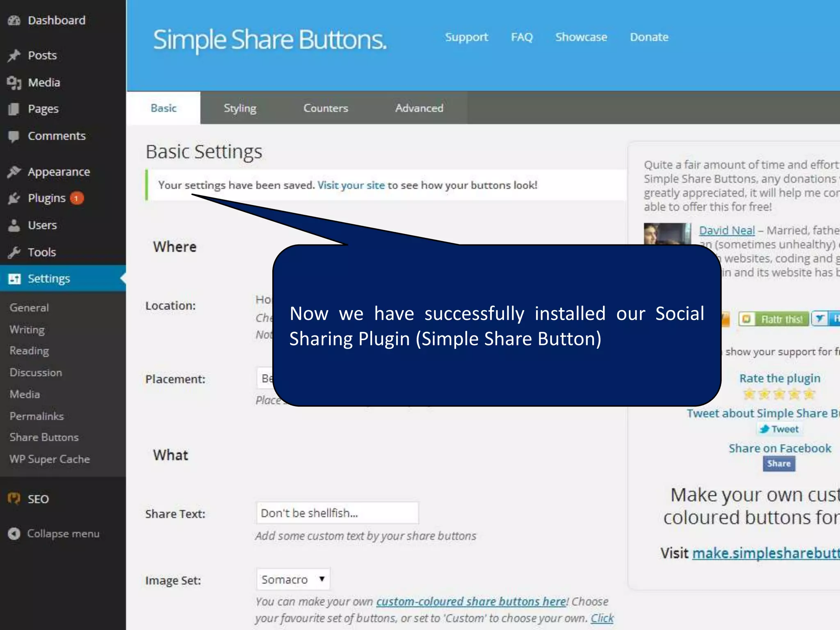The image size is (840, 630).
Task: Open the Image Set Somacro dropdown
Action: point(293,579)
